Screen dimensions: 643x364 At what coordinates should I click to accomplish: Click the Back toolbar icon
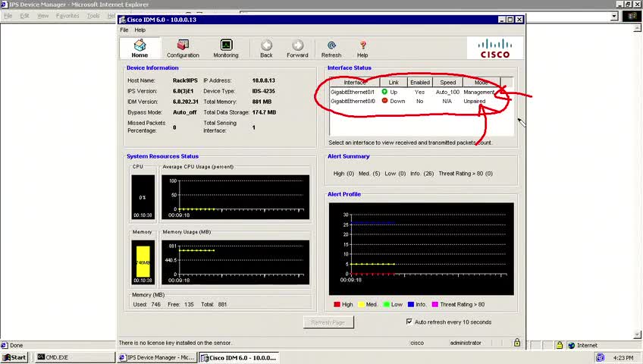click(266, 49)
